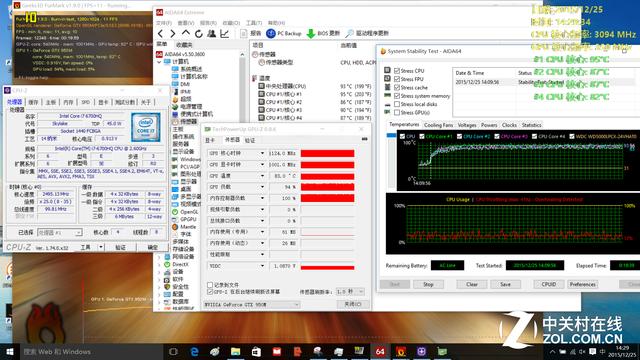Open CPUID from Stability Test
Screen dimensions: 640x360
coord(549,284)
